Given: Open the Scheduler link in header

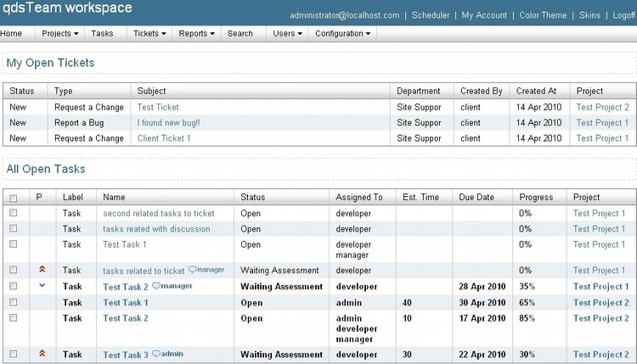Looking at the screenshot, I should point(431,15).
